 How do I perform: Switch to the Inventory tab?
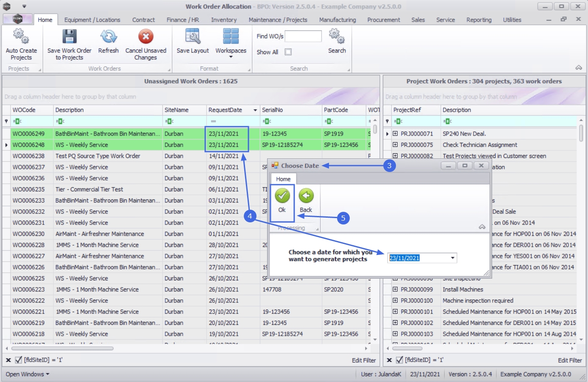point(224,20)
